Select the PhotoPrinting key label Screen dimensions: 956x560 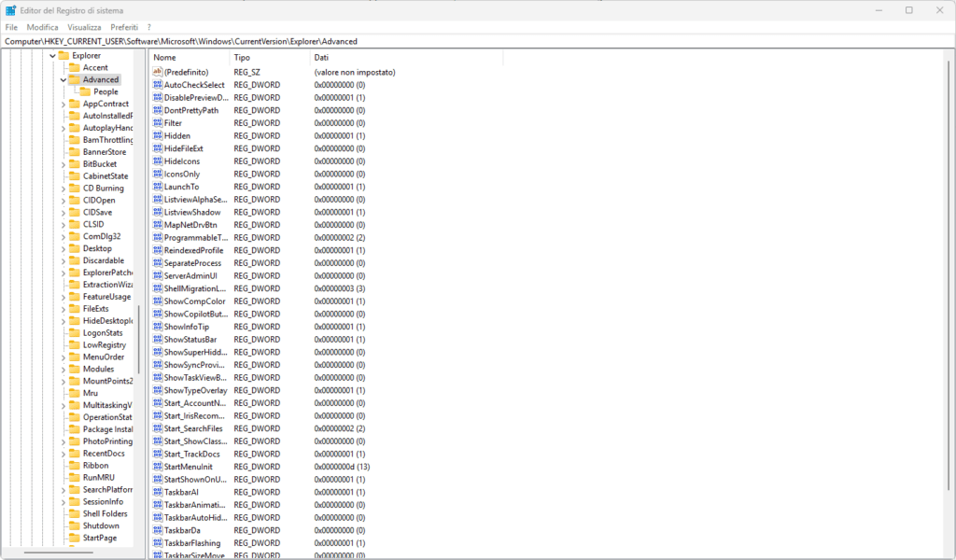(107, 441)
